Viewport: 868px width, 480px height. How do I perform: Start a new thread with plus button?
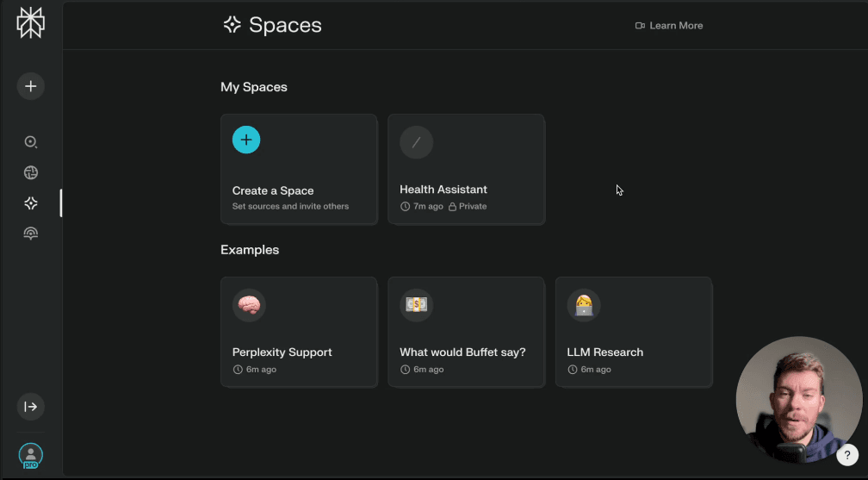[x=30, y=86]
